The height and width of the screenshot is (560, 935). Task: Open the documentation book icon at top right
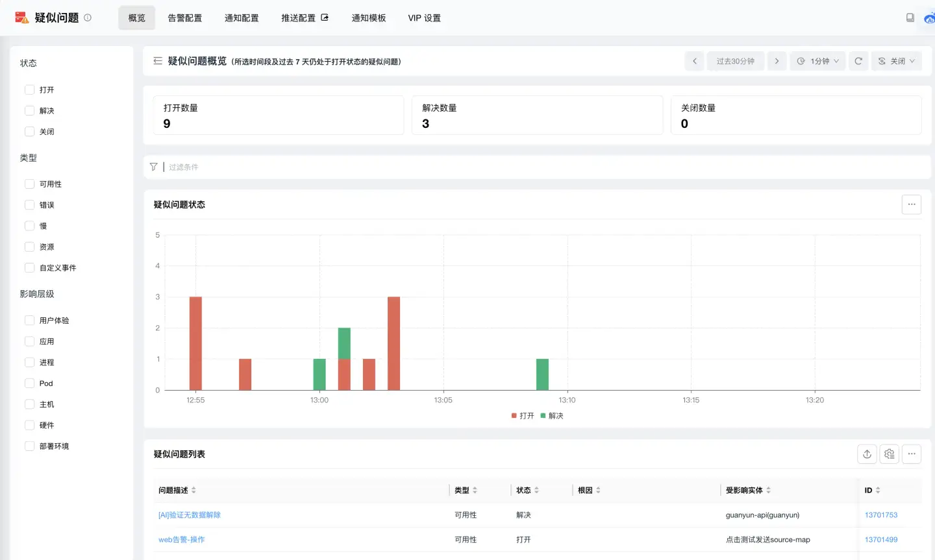[x=910, y=18]
